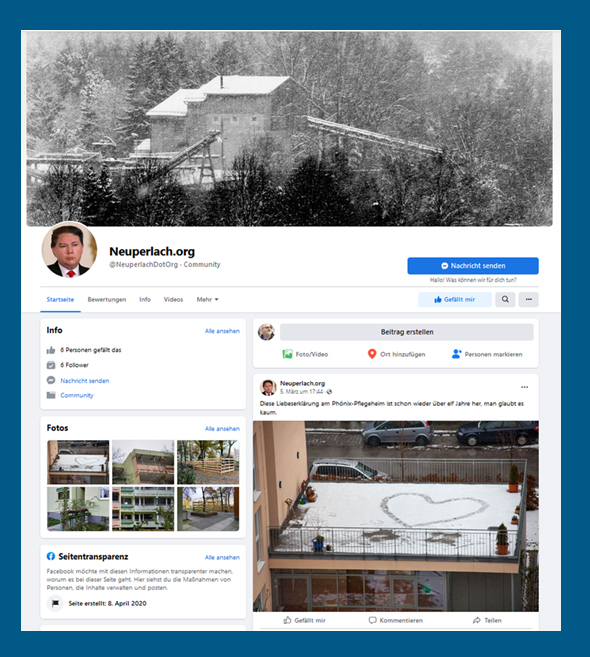This screenshot has width=590, height=657.
Task: Open the Videos tab
Action: 173,299
